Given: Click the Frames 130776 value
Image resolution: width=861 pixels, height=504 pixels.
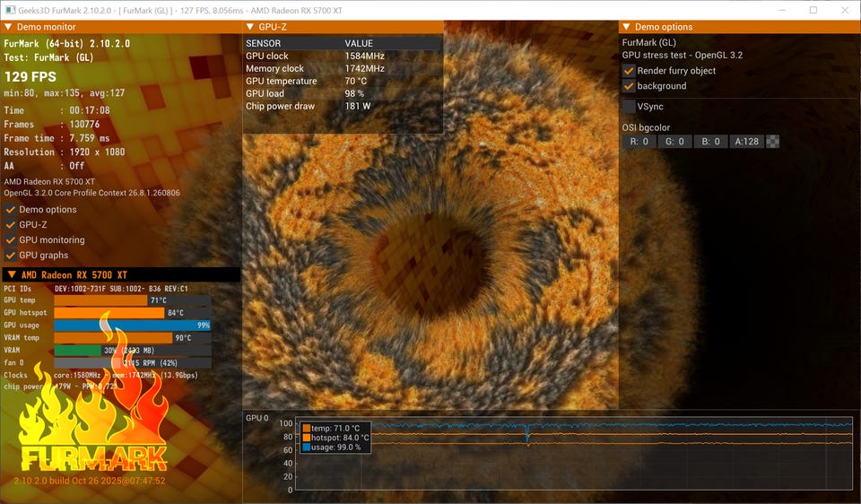Looking at the screenshot, I should pyautogui.click(x=84, y=125).
